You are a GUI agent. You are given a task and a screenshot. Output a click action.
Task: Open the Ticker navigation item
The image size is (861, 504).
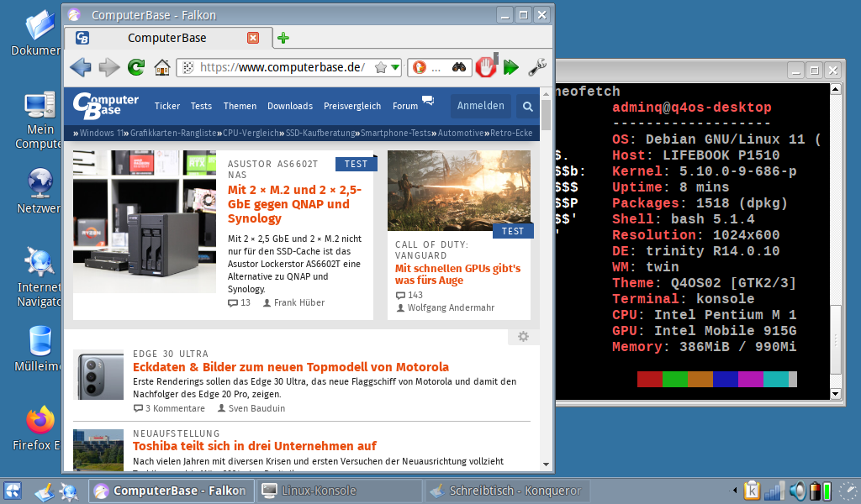(x=167, y=106)
